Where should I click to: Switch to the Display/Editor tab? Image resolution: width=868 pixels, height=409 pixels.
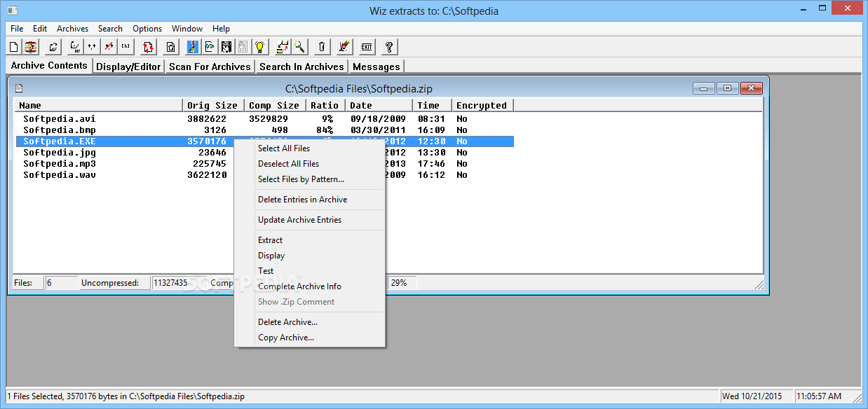(x=128, y=67)
